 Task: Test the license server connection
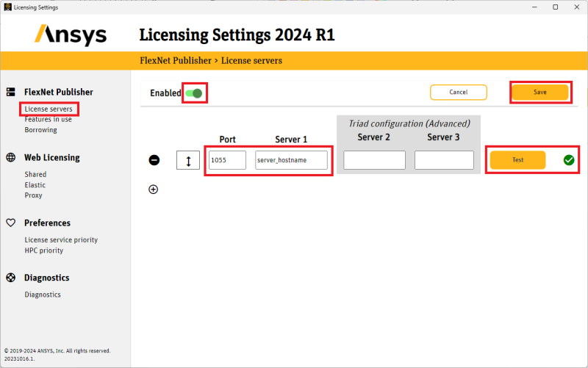click(517, 160)
